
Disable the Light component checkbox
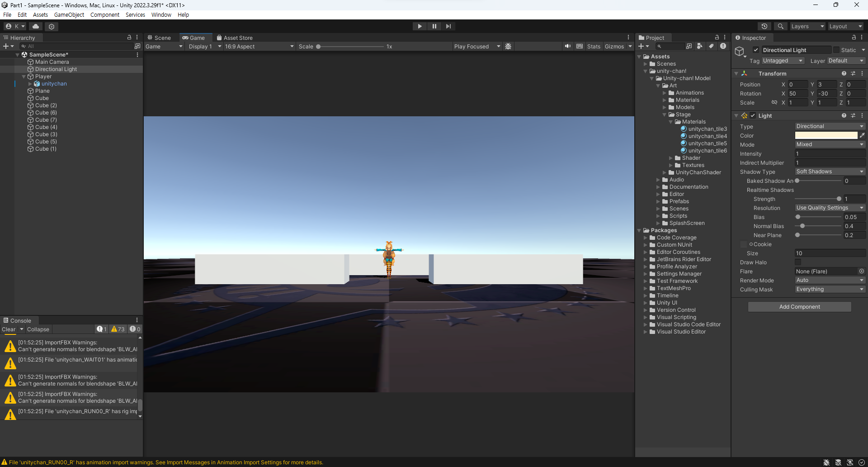point(753,115)
